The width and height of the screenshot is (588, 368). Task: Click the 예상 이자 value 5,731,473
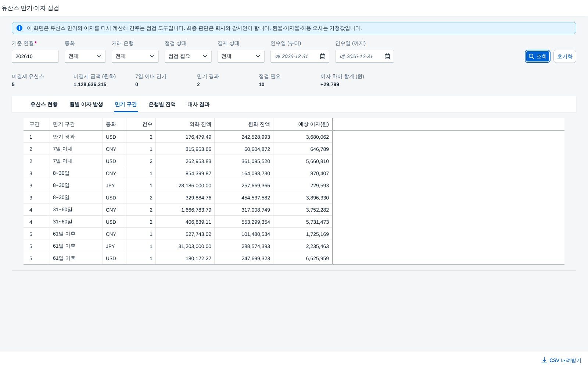pos(318,222)
